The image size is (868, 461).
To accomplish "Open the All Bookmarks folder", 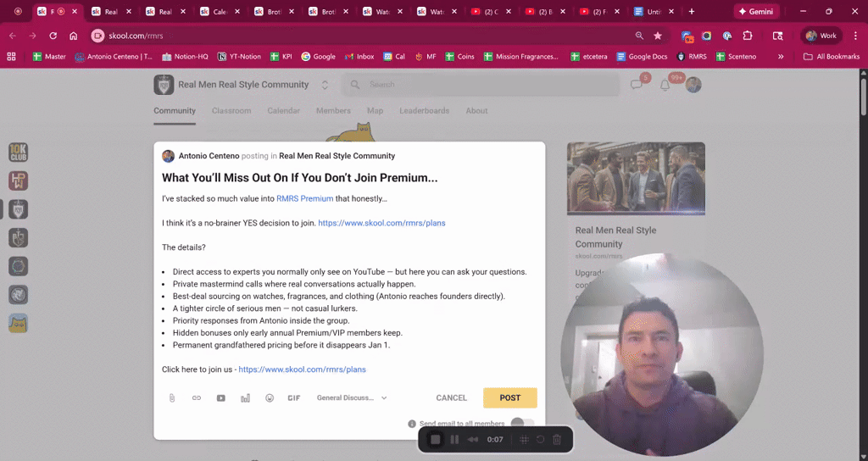I will pyautogui.click(x=832, y=57).
